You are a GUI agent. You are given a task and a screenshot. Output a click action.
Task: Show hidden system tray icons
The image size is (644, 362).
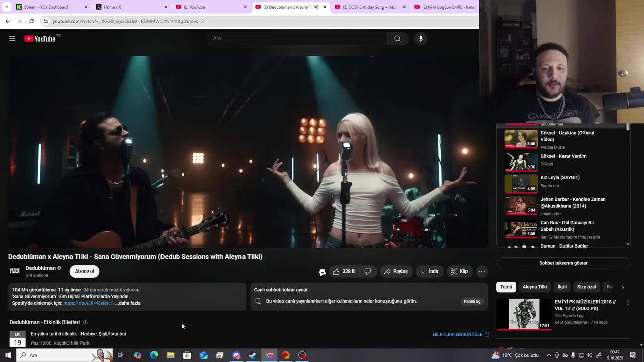[x=549, y=355]
